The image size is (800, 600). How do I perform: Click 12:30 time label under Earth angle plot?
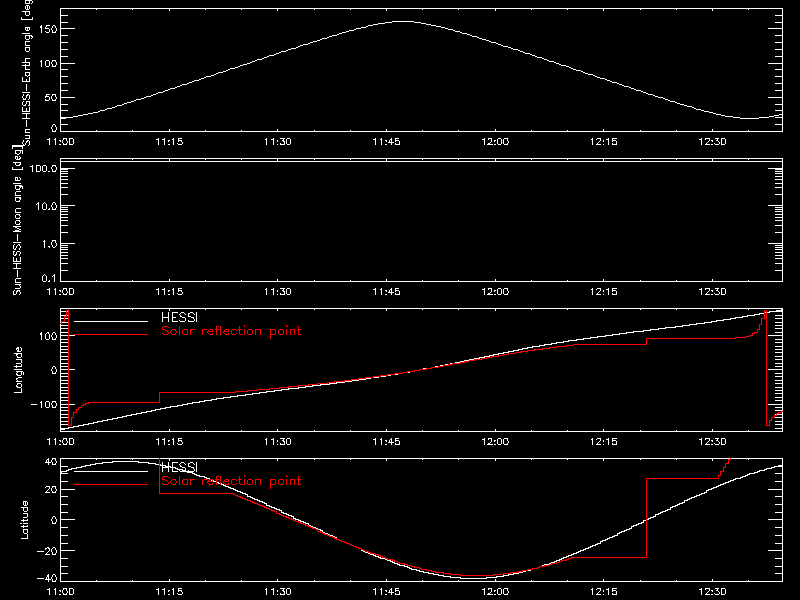tap(712, 142)
